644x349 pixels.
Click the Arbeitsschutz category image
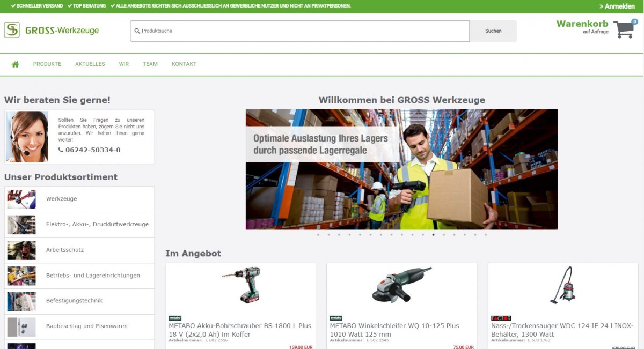[x=21, y=250]
